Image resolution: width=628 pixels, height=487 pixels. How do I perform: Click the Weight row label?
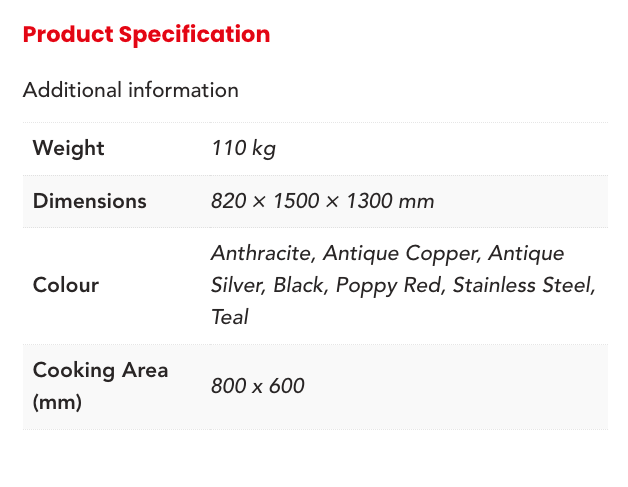click(x=68, y=148)
